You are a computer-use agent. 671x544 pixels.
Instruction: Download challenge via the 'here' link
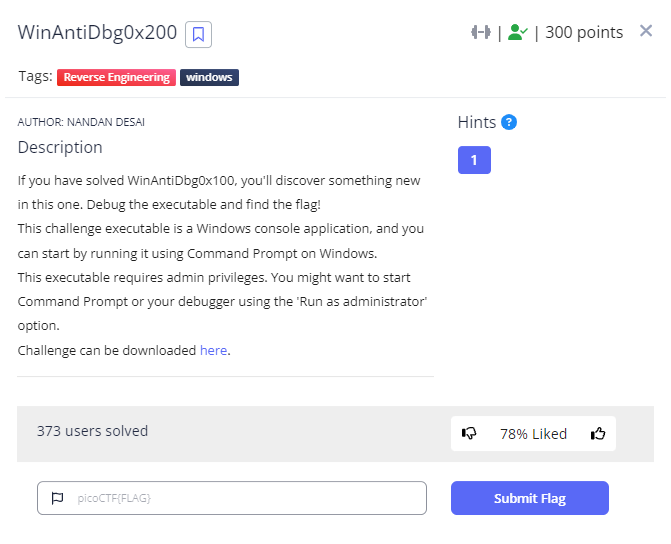(213, 350)
